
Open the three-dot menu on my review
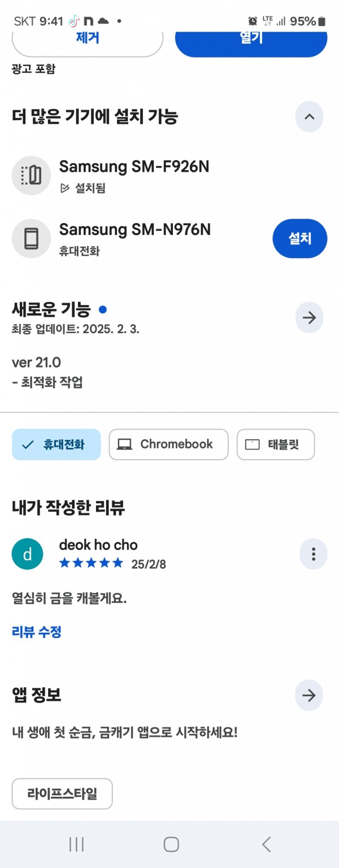(x=313, y=554)
